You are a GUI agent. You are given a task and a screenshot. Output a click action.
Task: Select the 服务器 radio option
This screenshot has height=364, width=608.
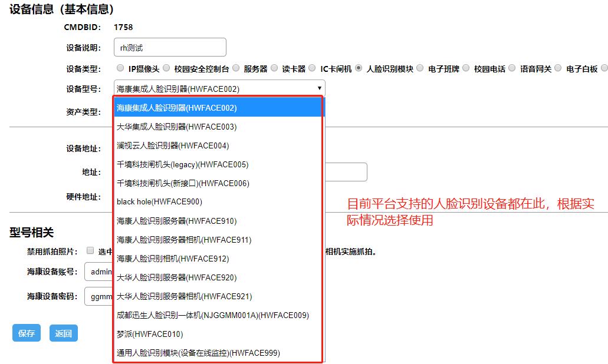(236, 68)
